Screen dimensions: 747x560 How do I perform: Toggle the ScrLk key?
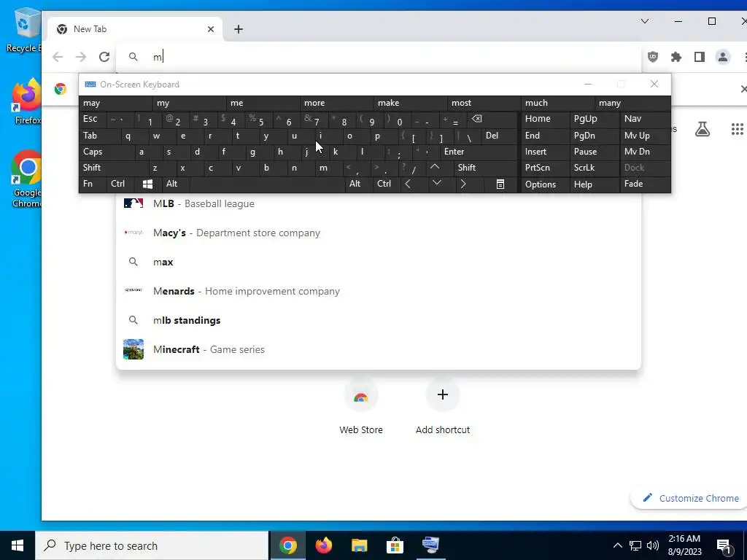click(x=595, y=168)
